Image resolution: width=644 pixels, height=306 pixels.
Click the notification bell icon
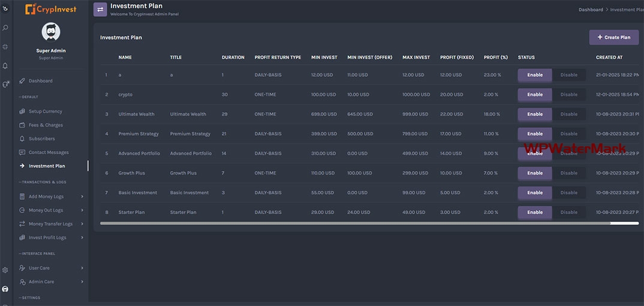click(5, 65)
